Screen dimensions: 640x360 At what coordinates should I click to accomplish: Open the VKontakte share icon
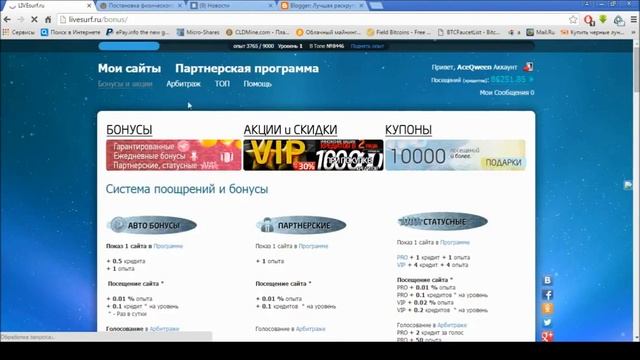(547, 280)
